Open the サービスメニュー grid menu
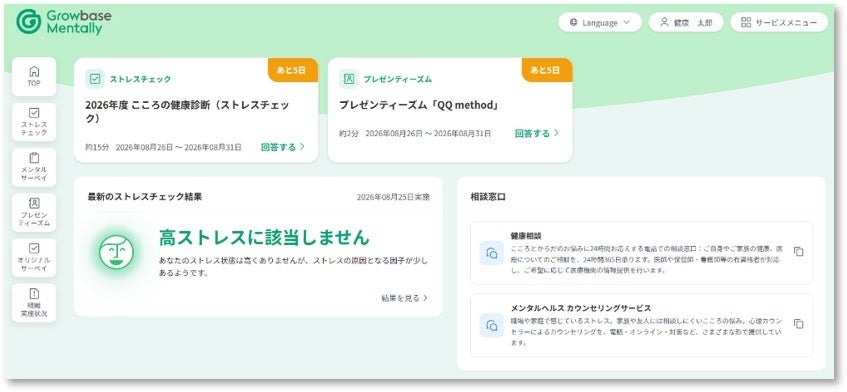 coord(779,23)
